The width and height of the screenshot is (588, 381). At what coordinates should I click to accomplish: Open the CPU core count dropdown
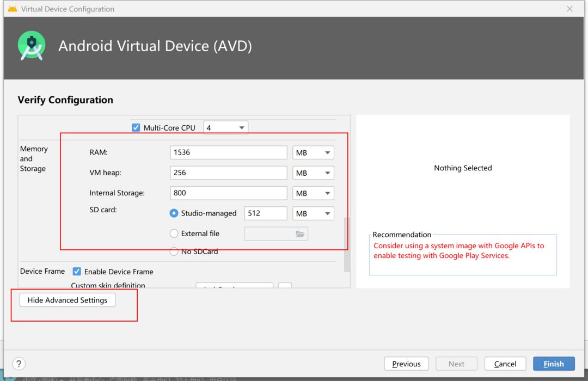(225, 127)
